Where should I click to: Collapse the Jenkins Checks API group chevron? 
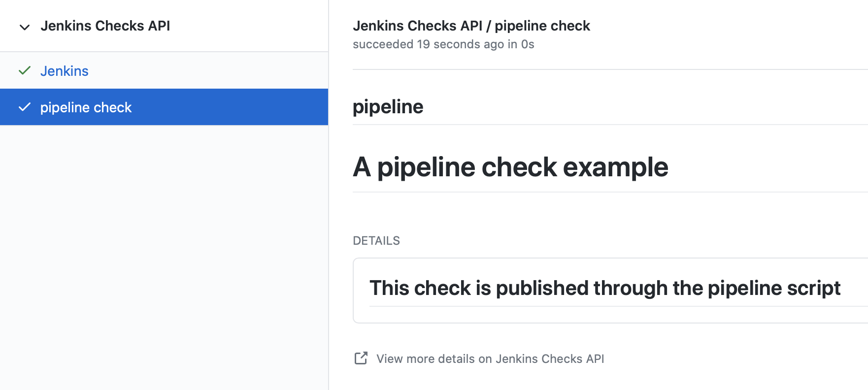pyautogui.click(x=25, y=27)
